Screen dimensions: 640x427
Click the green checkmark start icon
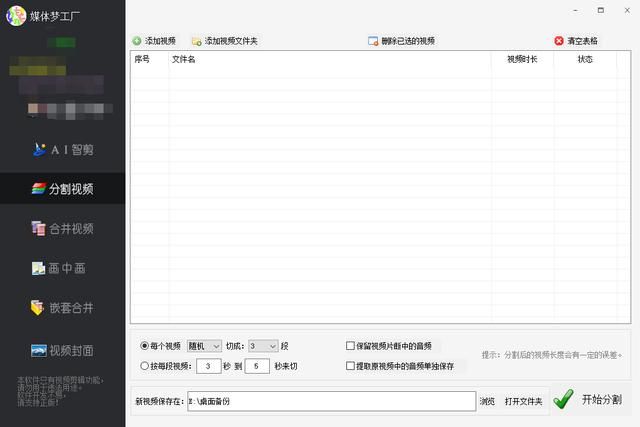563,399
